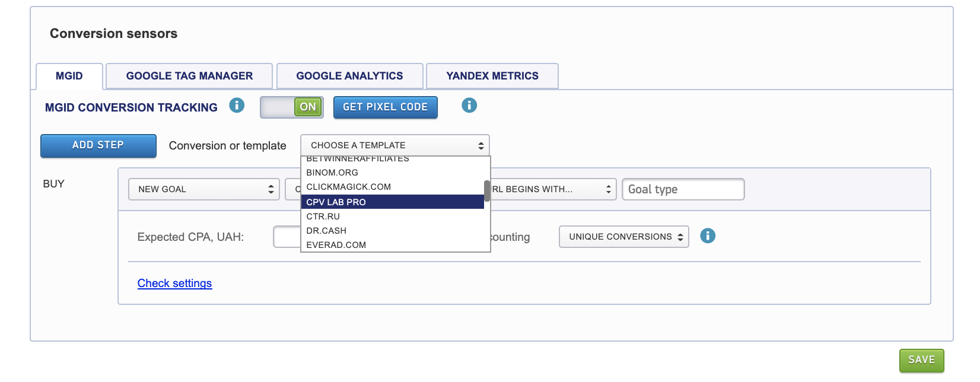Screen dimensions: 980x382
Task: Open the Yandex Metrics tab
Action: [492, 76]
